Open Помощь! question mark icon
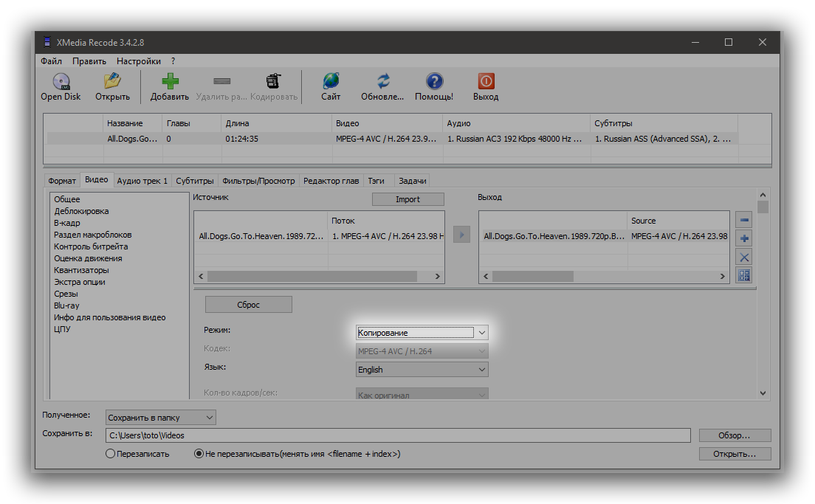The height and width of the screenshot is (504, 815). tap(434, 81)
